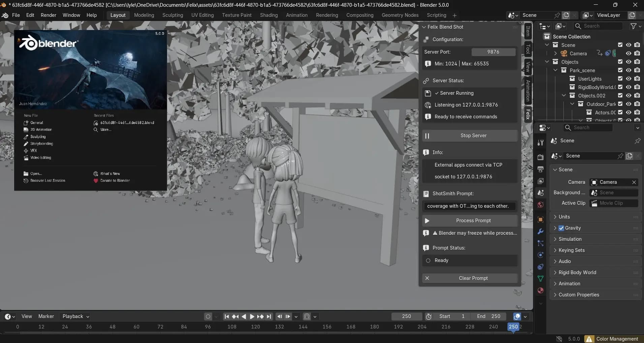Disable the Gravity checkbox

coord(561,228)
